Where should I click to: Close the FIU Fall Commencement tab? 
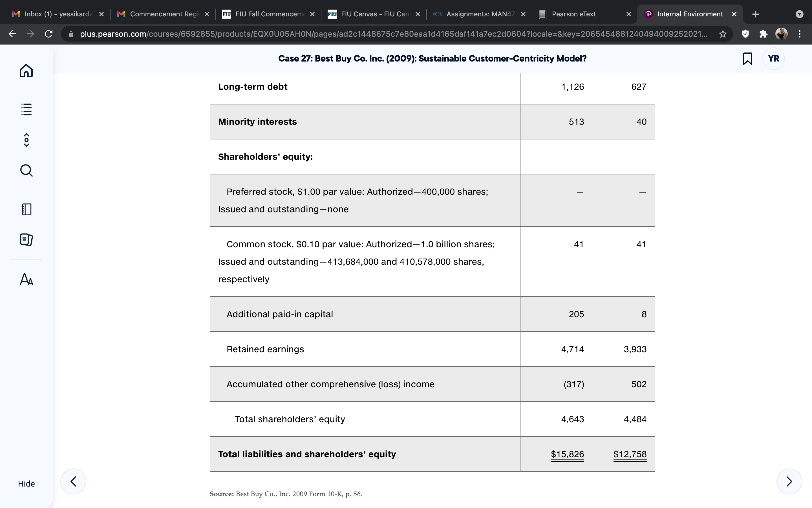coord(312,14)
